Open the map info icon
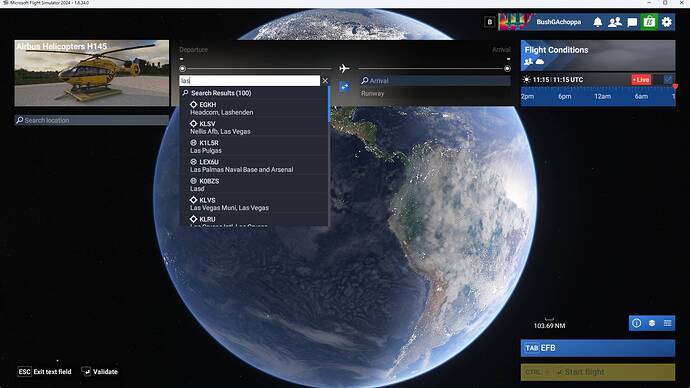The height and width of the screenshot is (388, 690). (636, 323)
